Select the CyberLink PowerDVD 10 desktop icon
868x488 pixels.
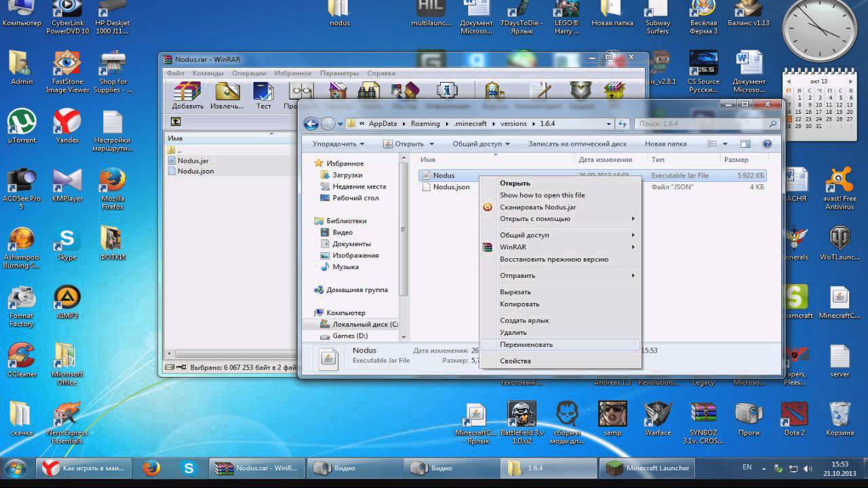[x=67, y=18]
